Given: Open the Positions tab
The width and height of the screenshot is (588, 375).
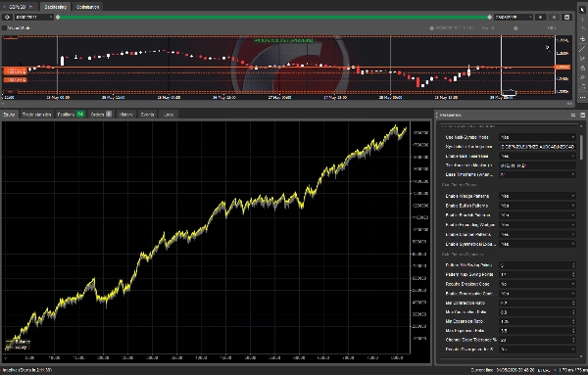Looking at the screenshot, I should [x=71, y=115].
